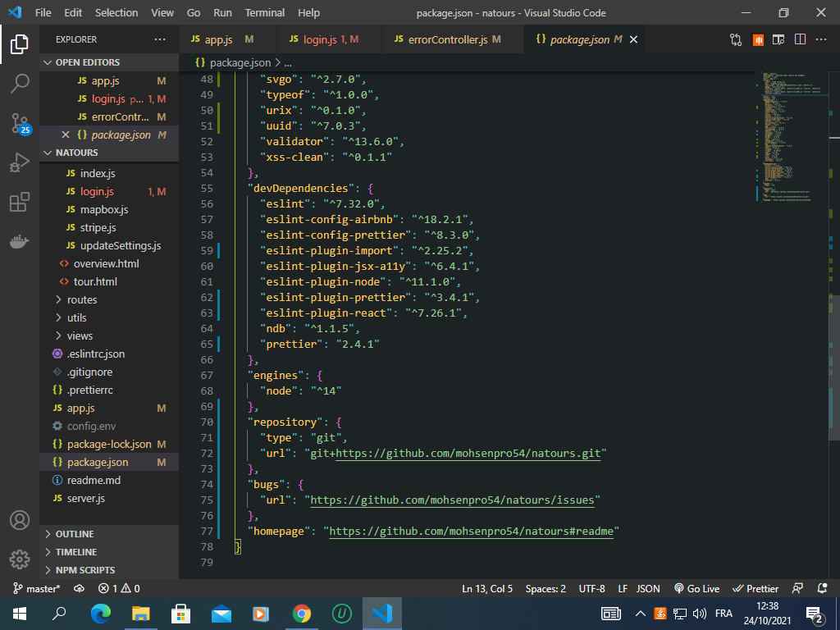Open the File menu

(43, 12)
